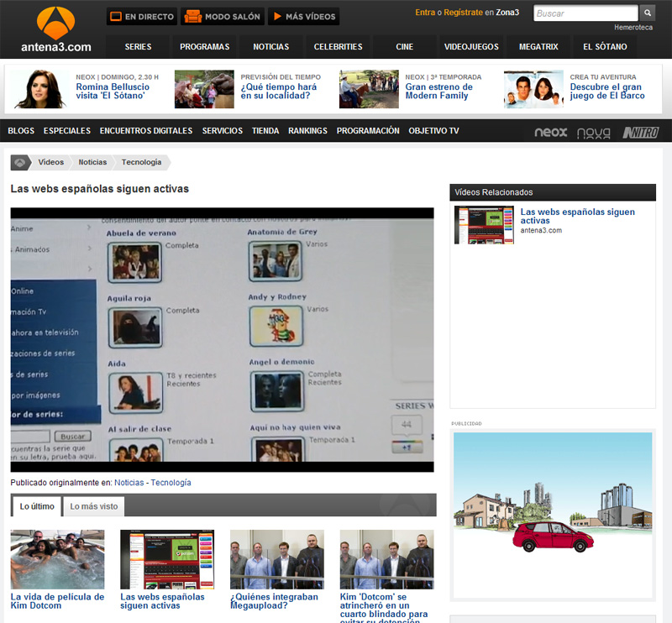Open 'Gran estreno de Modern Family' link
This screenshot has height=623, width=672.
click(438, 92)
